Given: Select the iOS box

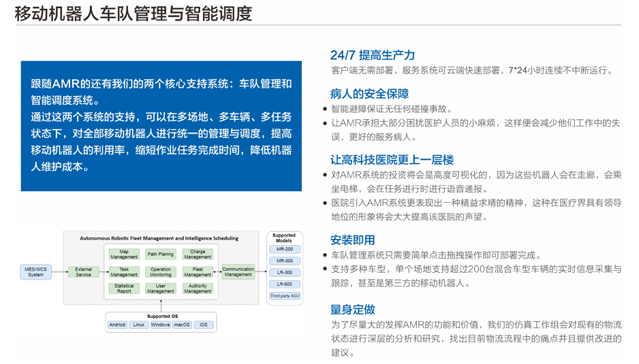Looking at the screenshot, I should click(x=204, y=325).
